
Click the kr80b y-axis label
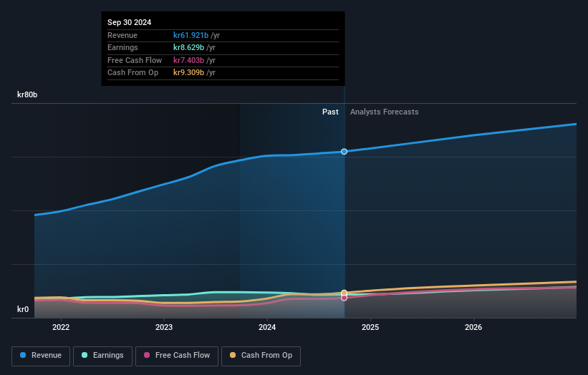27,94
